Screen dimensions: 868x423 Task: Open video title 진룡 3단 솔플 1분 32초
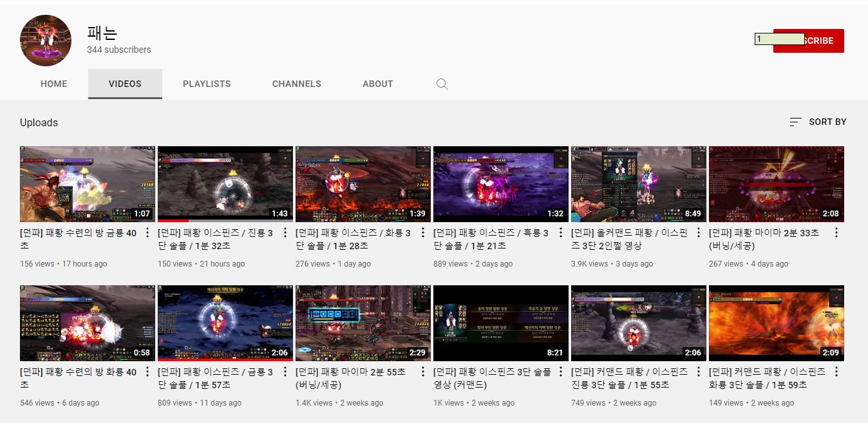216,240
